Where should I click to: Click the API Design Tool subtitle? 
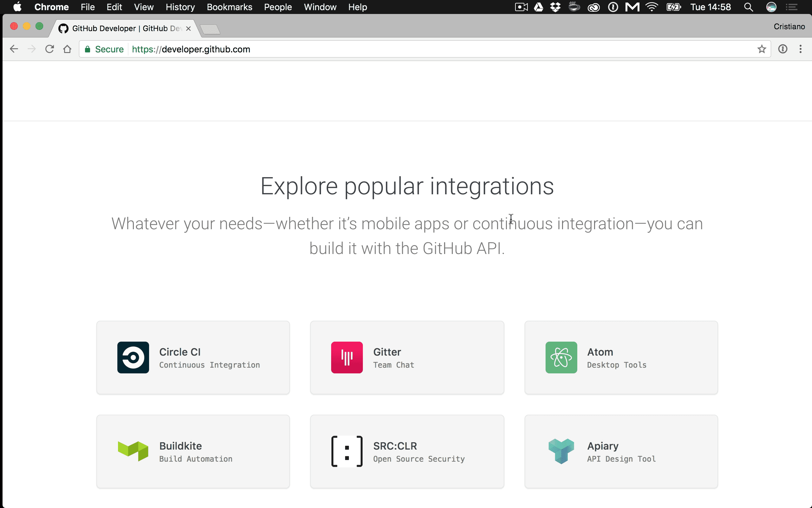(x=621, y=459)
